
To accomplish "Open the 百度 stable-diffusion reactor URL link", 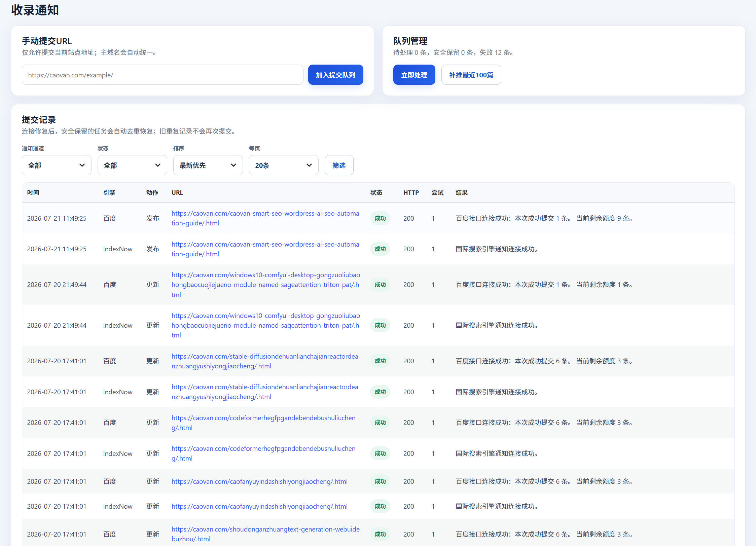I will tap(265, 361).
